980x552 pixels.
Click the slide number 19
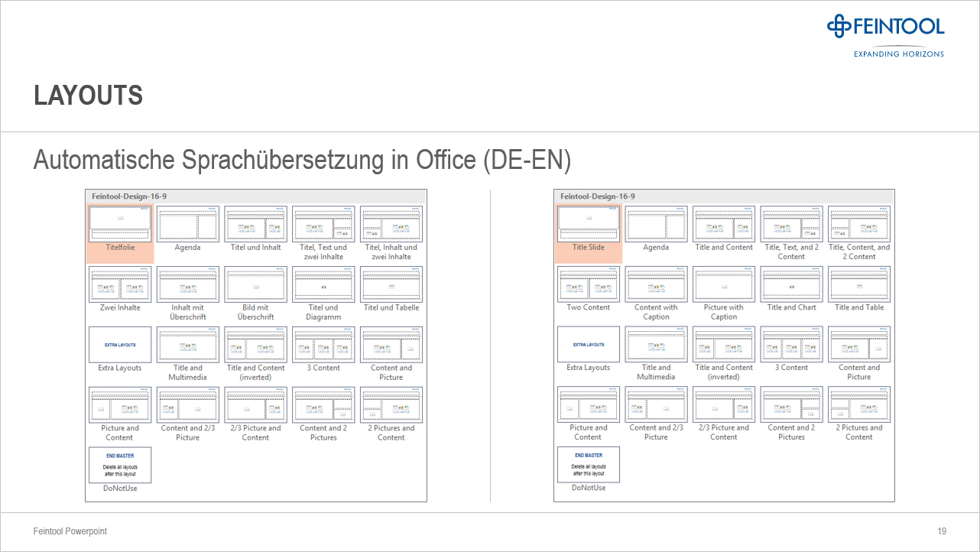[x=942, y=531]
